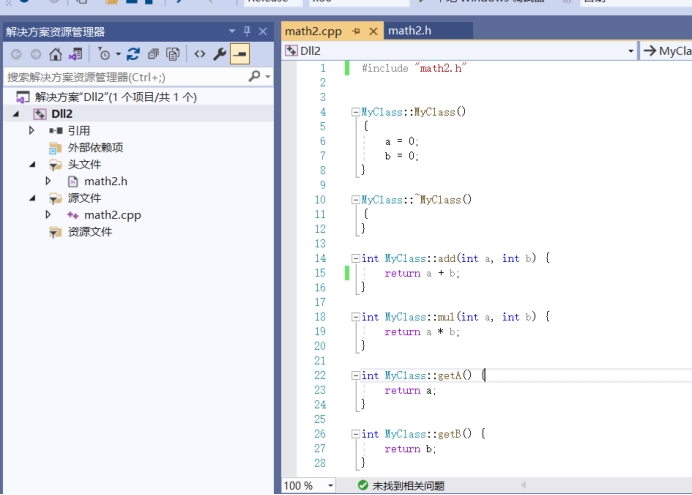Image resolution: width=692 pixels, height=495 pixels.
Task: Toggle the Show All Files icon
Action: tap(173, 54)
